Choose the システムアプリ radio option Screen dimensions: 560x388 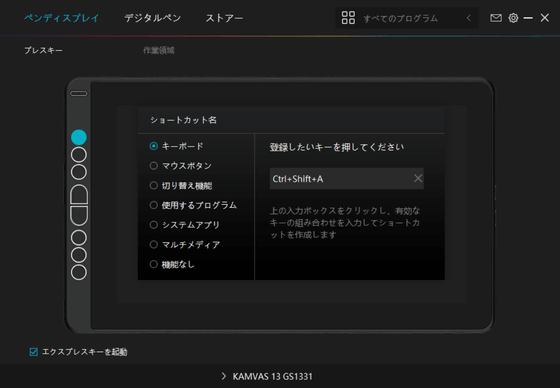[x=154, y=225]
